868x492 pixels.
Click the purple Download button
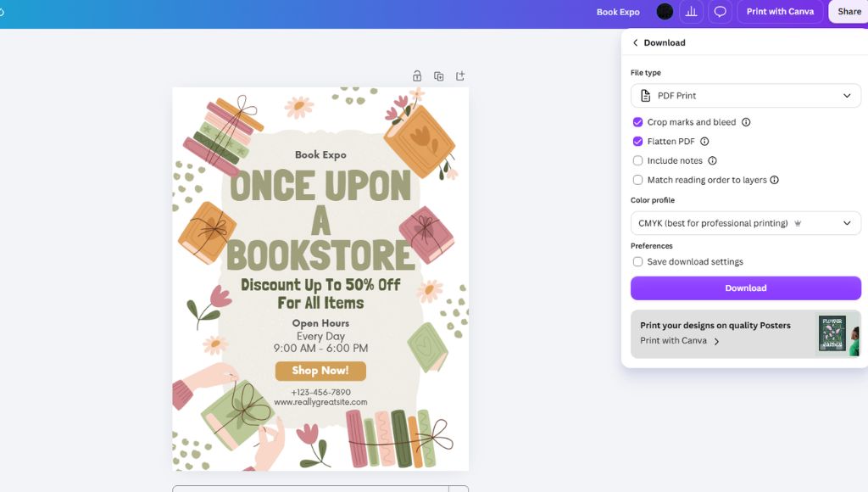coord(746,288)
